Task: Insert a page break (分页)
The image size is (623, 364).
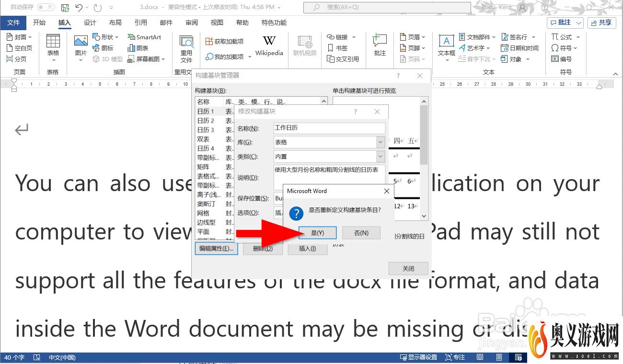Action: tap(16, 59)
